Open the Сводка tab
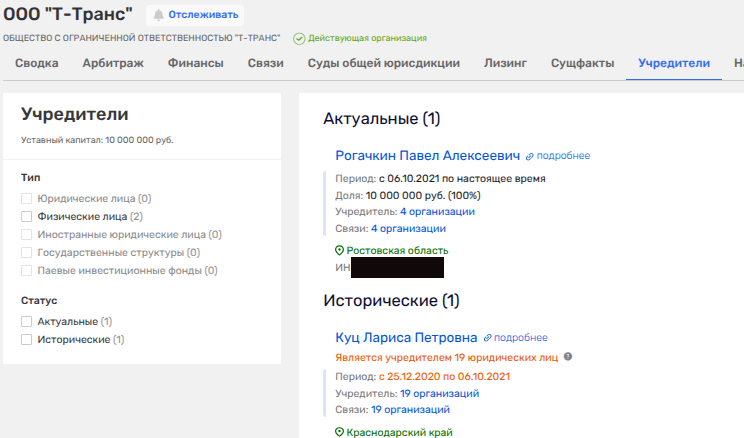The height and width of the screenshot is (438, 744). 36,64
